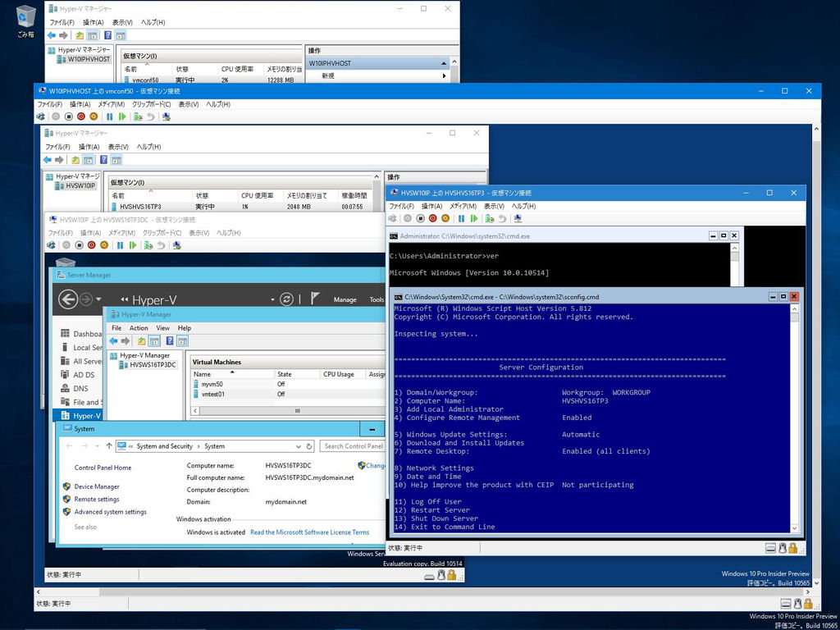This screenshot has height=630, width=840.
Task: Click Up arrow in System window address bar
Action: click(x=109, y=445)
